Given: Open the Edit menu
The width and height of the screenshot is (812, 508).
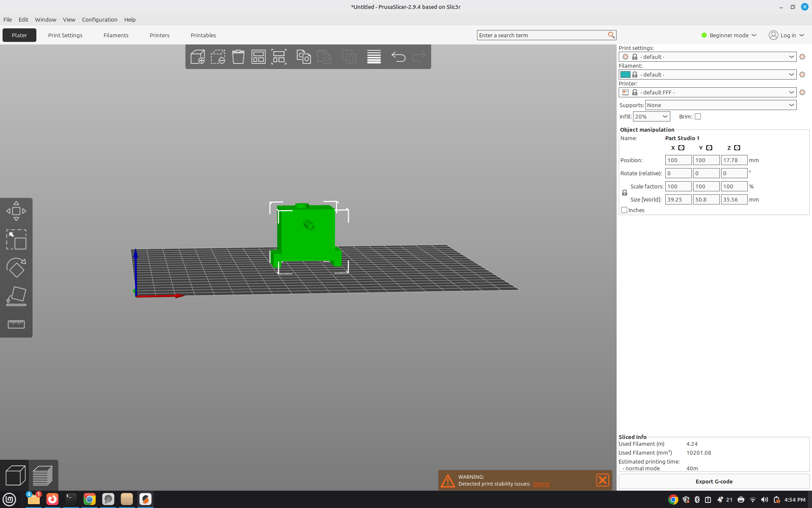Looking at the screenshot, I should pyautogui.click(x=23, y=19).
